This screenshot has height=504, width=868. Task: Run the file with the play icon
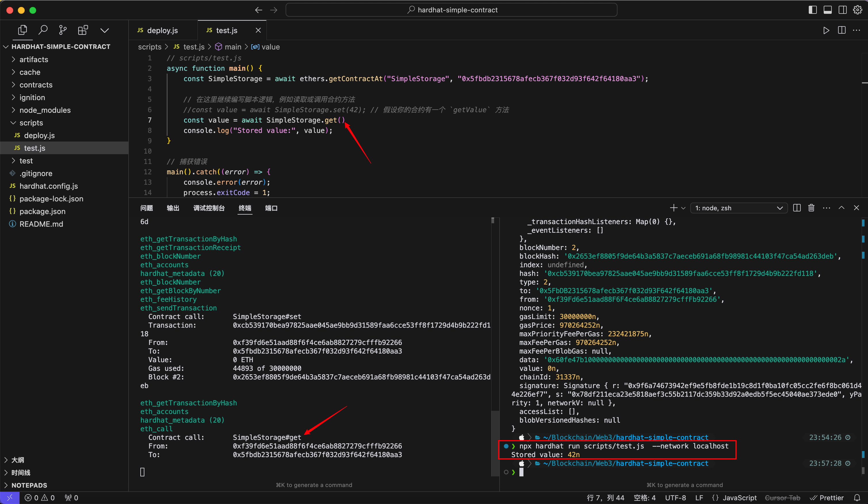[x=826, y=30]
